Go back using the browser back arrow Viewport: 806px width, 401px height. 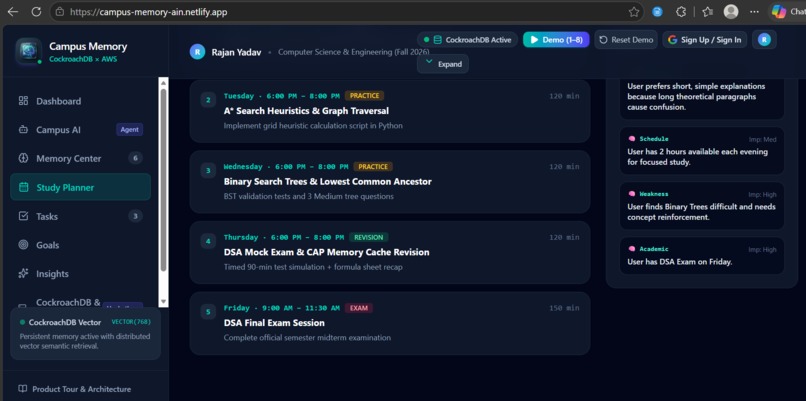[12, 11]
